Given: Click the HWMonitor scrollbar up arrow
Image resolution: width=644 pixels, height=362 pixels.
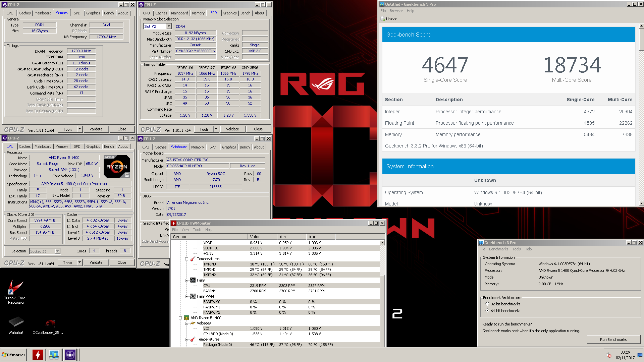Looking at the screenshot, I should 382,243.
